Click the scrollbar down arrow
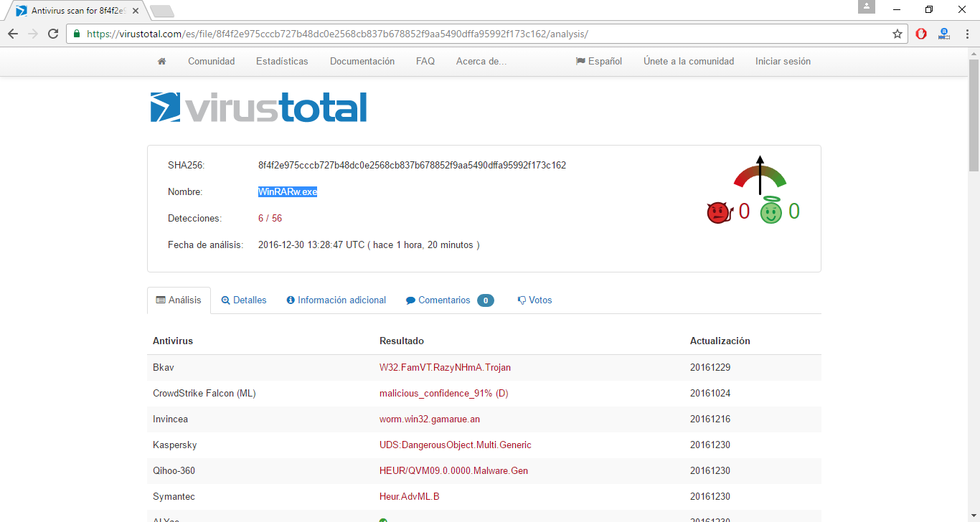 pos(974,516)
